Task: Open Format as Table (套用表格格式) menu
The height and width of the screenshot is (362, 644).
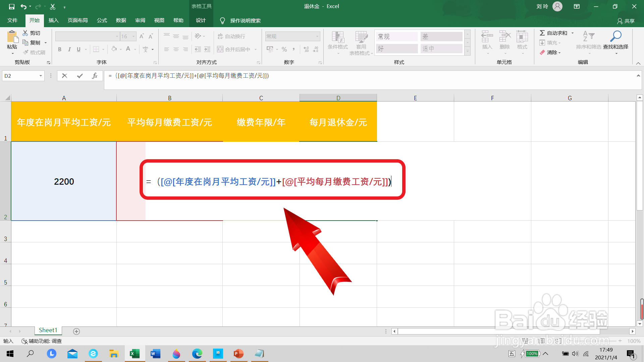Action: [x=361, y=43]
